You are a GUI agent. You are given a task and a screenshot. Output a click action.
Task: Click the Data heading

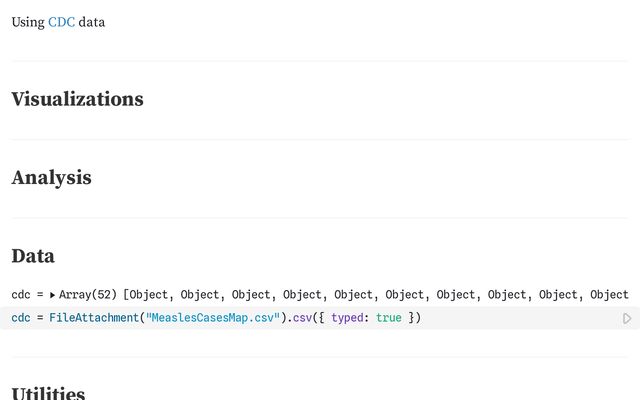point(33,256)
